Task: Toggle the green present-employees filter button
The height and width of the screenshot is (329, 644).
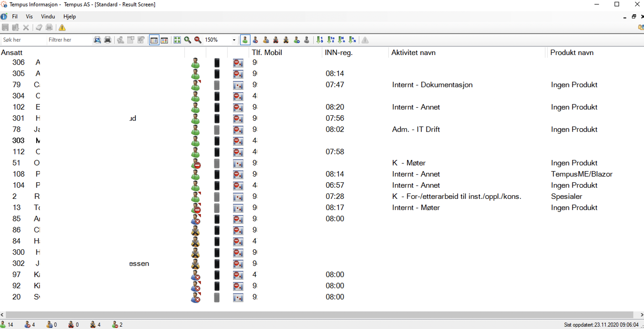Action: pyautogui.click(x=245, y=40)
